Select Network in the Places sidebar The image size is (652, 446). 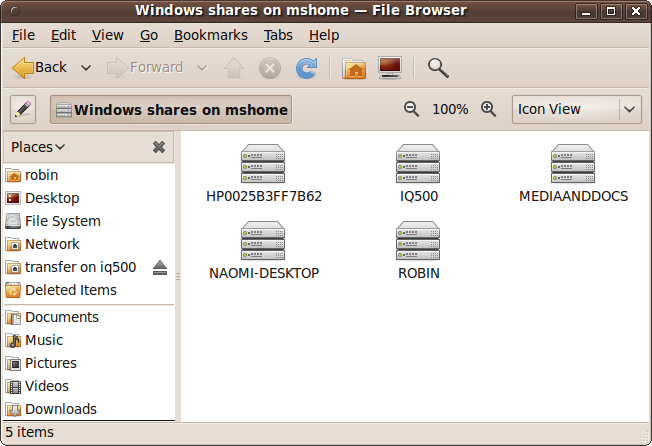tap(89, 244)
